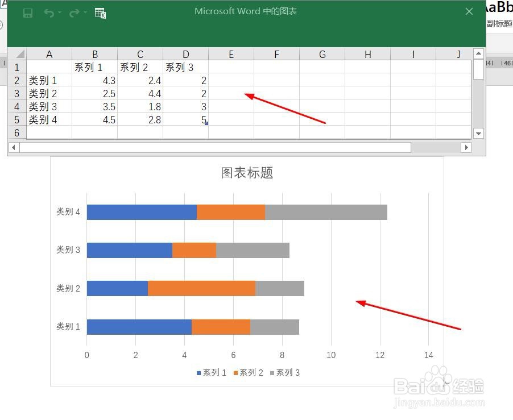Click the Edit Data in Excel icon

click(100, 13)
